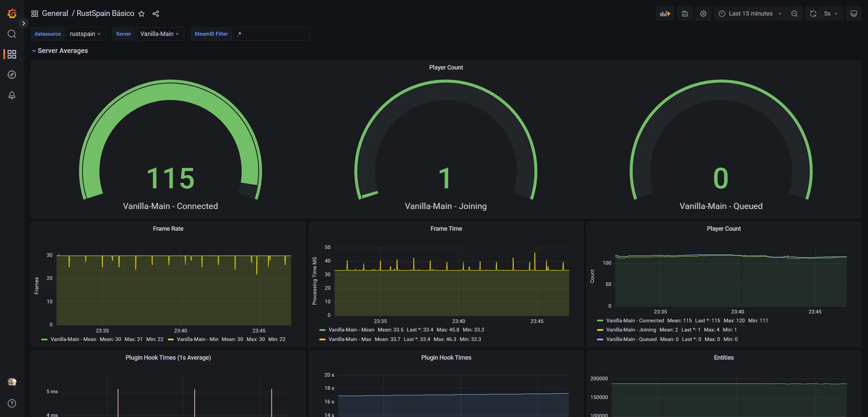The height and width of the screenshot is (417, 868).
Task: Zoom out the time range
Action: (794, 14)
